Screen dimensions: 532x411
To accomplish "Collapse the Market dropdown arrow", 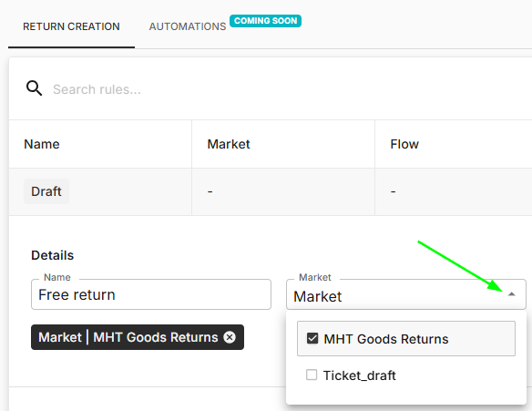I will (x=512, y=294).
